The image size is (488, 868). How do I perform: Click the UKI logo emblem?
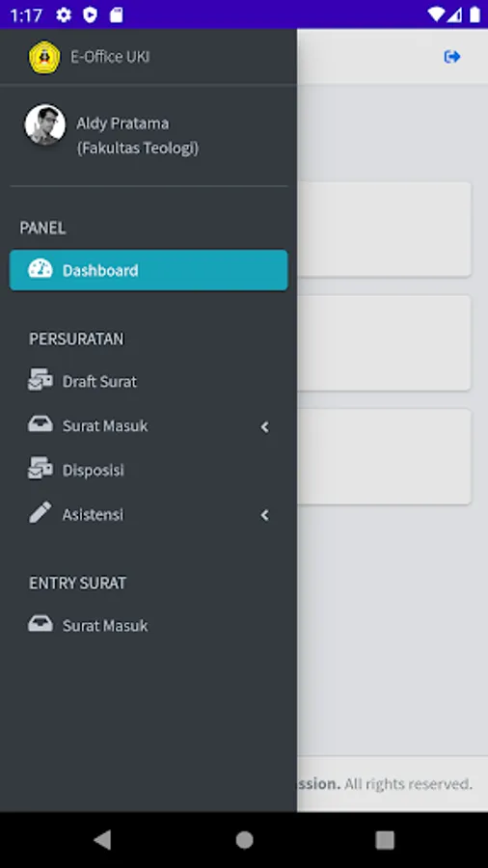[x=44, y=57]
